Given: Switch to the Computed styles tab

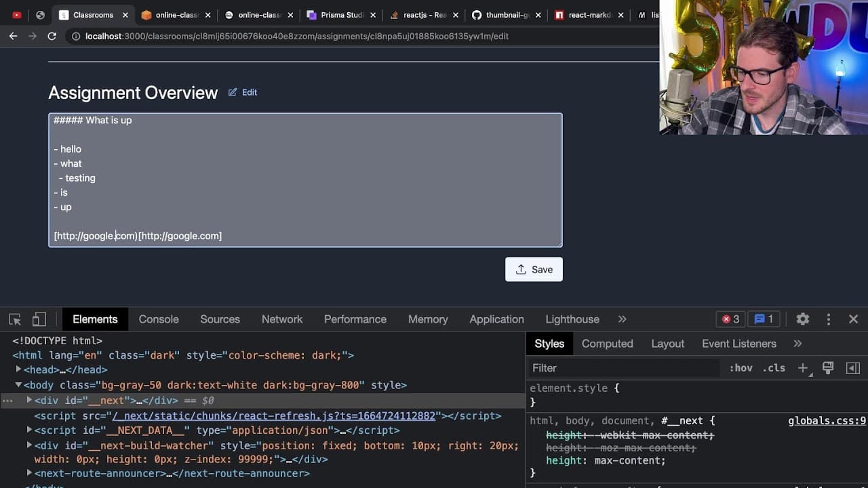Looking at the screenshot, I should [x=608, y=344].
